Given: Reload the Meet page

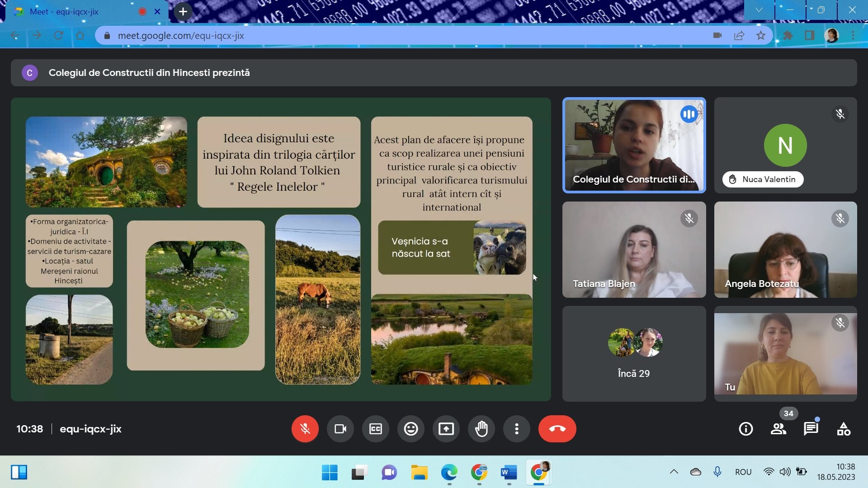Looking at the screenshot, I should 58,36.
